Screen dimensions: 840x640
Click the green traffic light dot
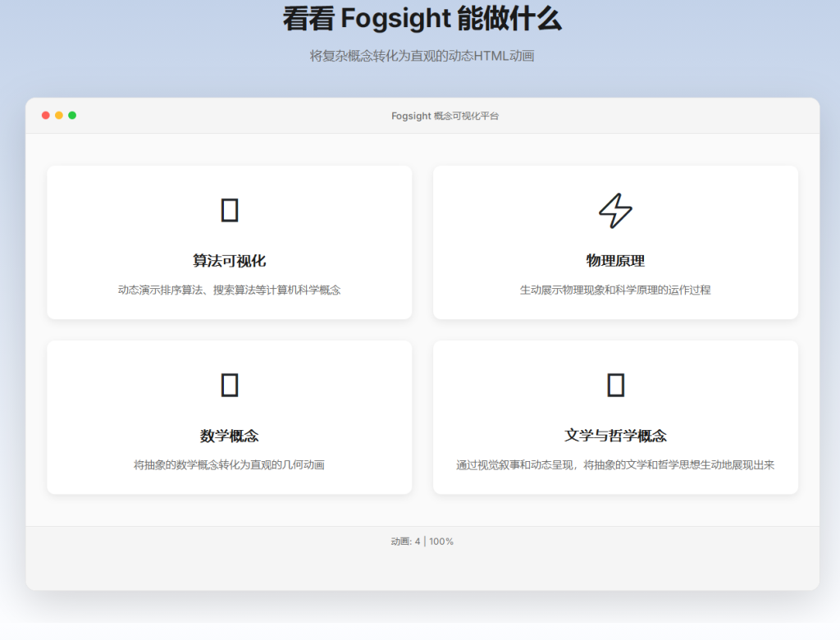click(72, 116)
